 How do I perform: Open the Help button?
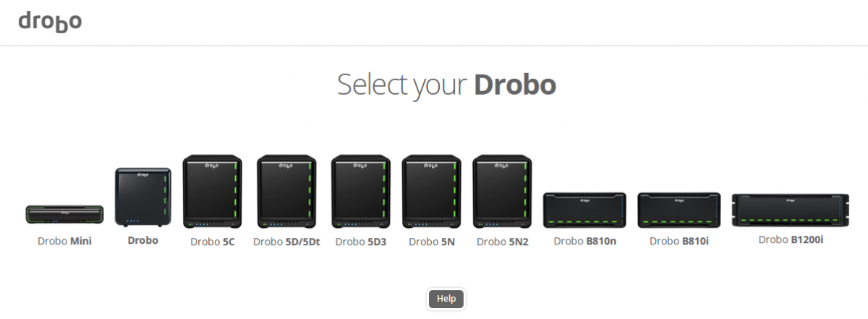point(446,298)
